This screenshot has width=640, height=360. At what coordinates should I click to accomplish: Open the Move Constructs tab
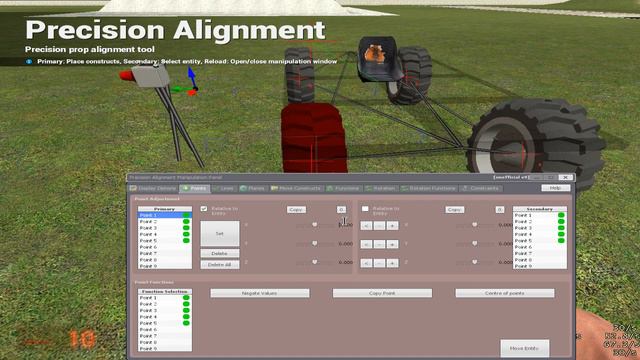pyautogui.click(x=296, y=189)
